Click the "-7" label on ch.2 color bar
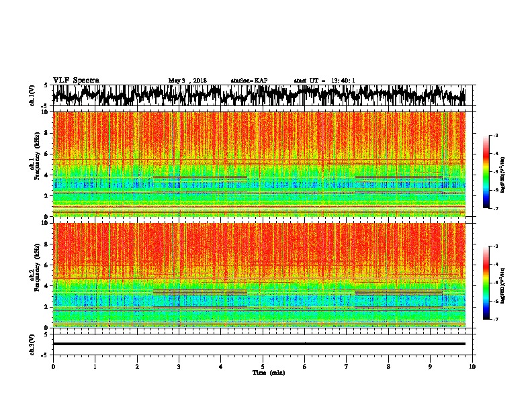This screenshot has height=411, width=532. (x=495, y=320)
